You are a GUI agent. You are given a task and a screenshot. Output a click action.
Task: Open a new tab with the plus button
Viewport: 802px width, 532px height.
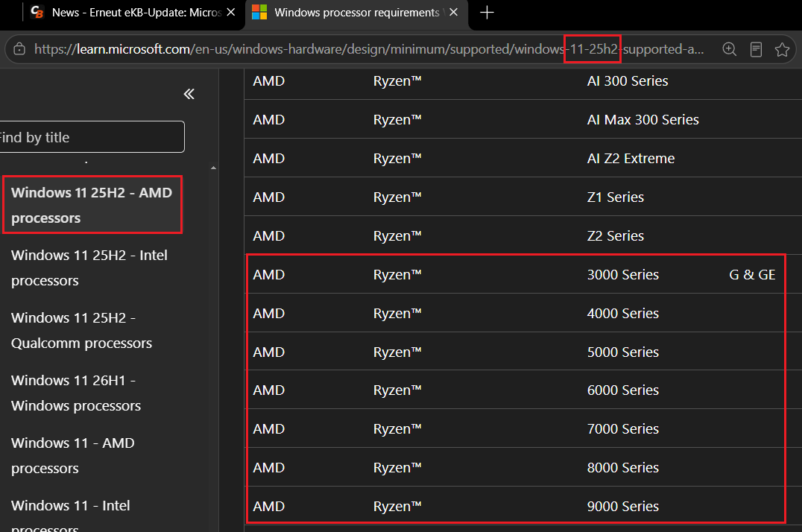[x=487, y=12]
